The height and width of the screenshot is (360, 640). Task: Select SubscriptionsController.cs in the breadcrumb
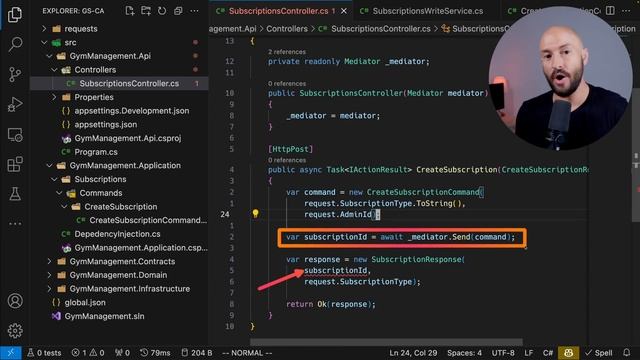(x=380, y=29)
